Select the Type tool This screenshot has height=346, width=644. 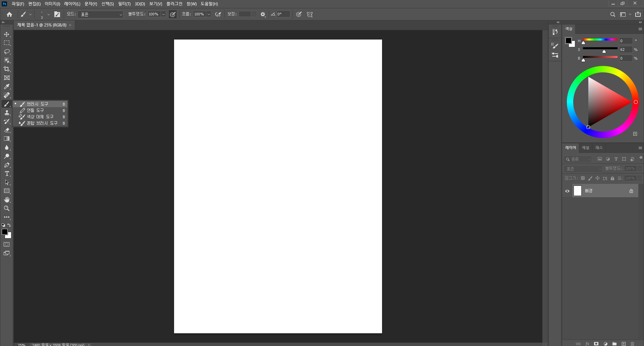pyautogui.click(x=7, y=174)
